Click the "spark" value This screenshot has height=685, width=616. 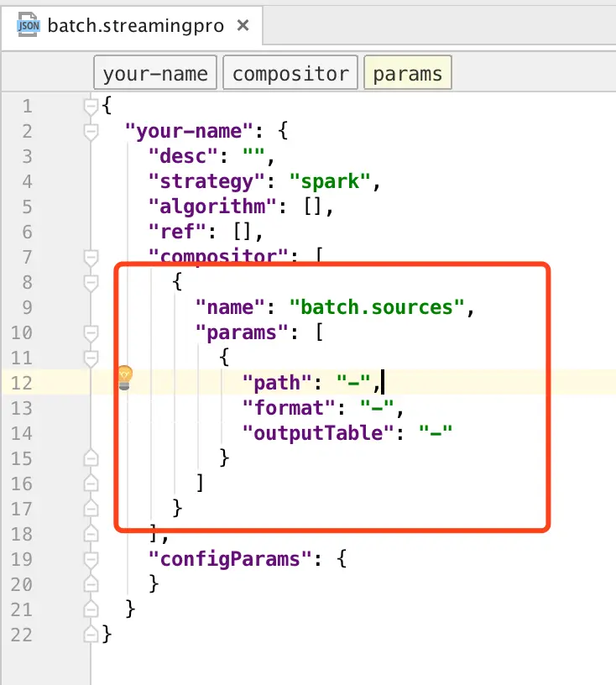(330, 181)
